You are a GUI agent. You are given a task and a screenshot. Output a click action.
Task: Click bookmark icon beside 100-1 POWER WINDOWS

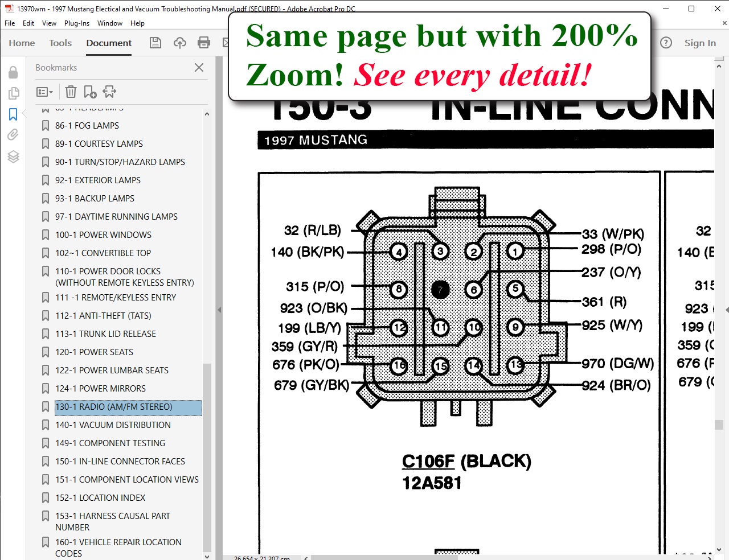click(x=46, y=235)
